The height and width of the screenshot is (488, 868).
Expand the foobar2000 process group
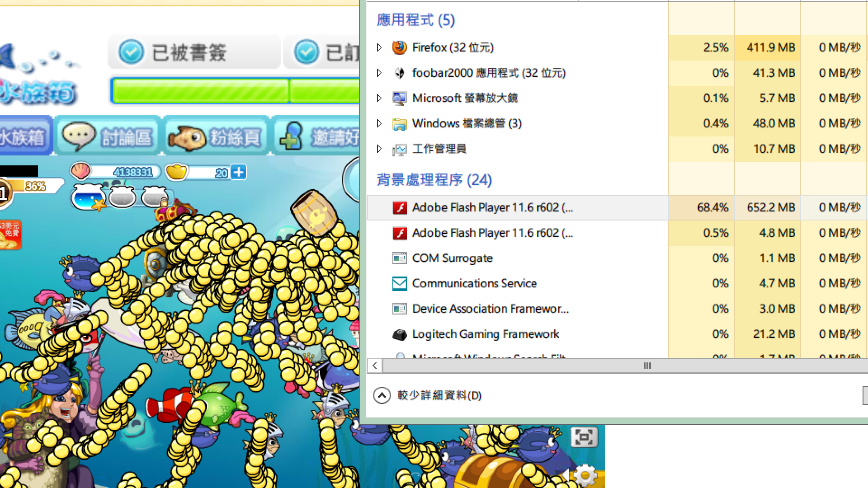tap(379, 73)
